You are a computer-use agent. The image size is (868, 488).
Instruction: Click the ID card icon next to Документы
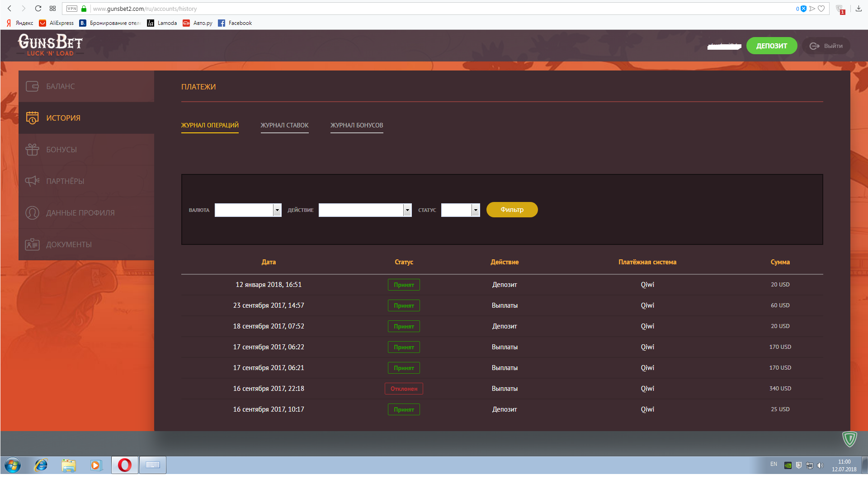click(x=32, y=244)
